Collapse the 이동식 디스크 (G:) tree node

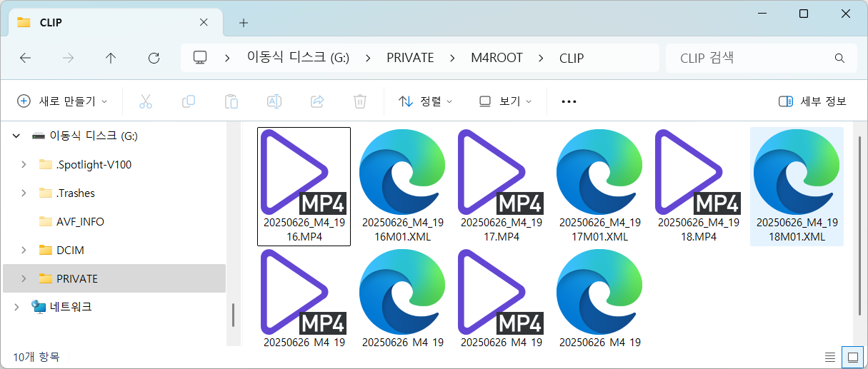click(16, 136)
